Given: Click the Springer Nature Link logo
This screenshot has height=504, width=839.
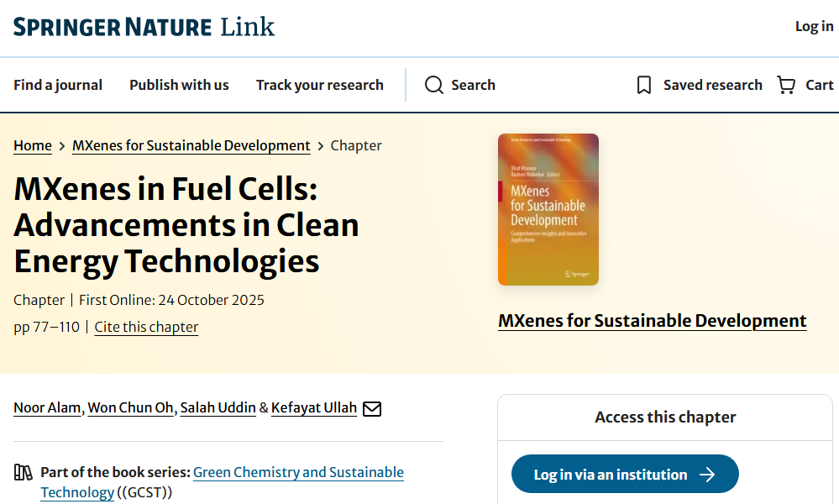Looking at the screenshot, I should 144,27.
